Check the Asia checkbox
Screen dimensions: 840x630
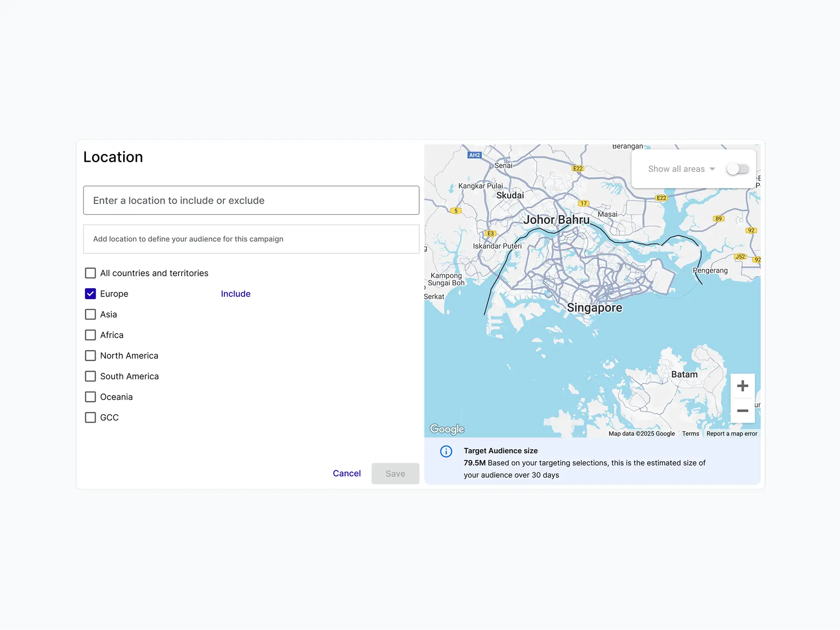pos(91,314)
